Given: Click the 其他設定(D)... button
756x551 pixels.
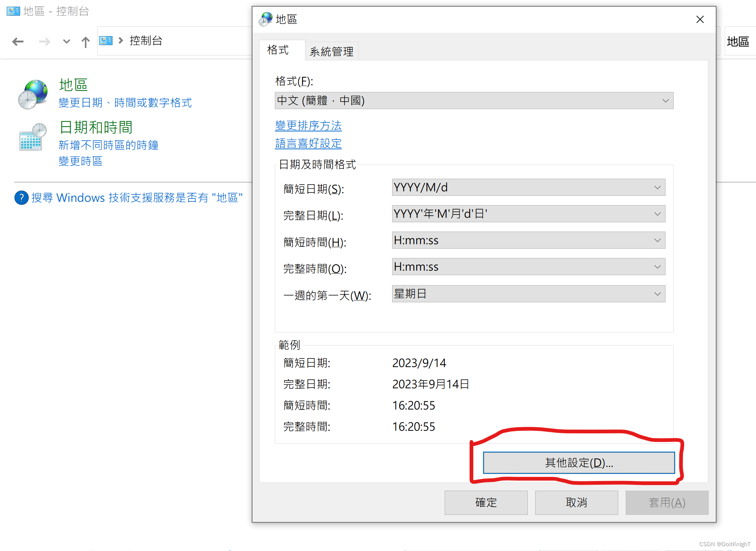Looking at the screenshot, I should (578, 462).
